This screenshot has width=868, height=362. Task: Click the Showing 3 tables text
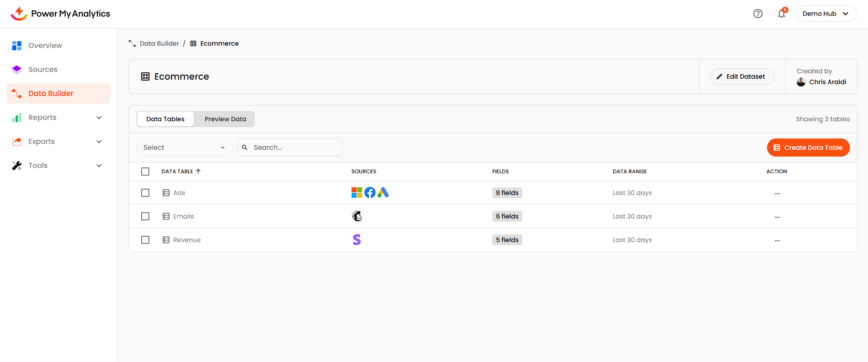coord(823,119)
